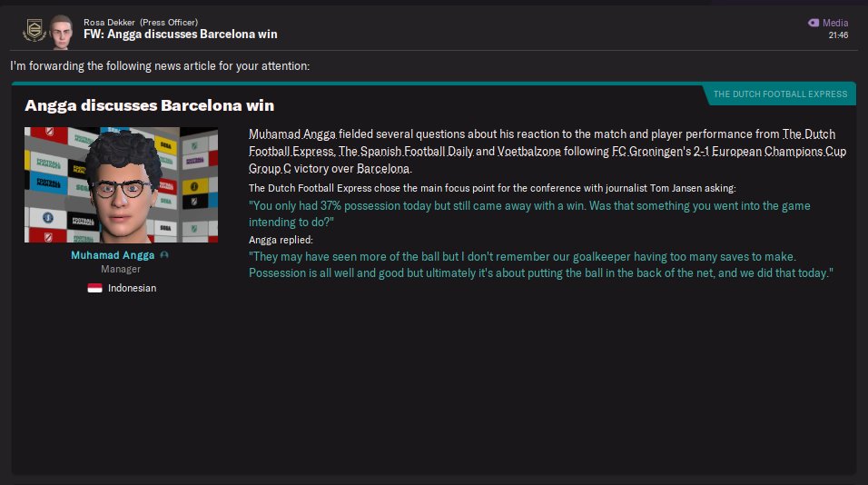Click THE DUTCH FOOTBALL EXPRESS source tag
This screenshot has height=485, width=868.
(780, 94)
